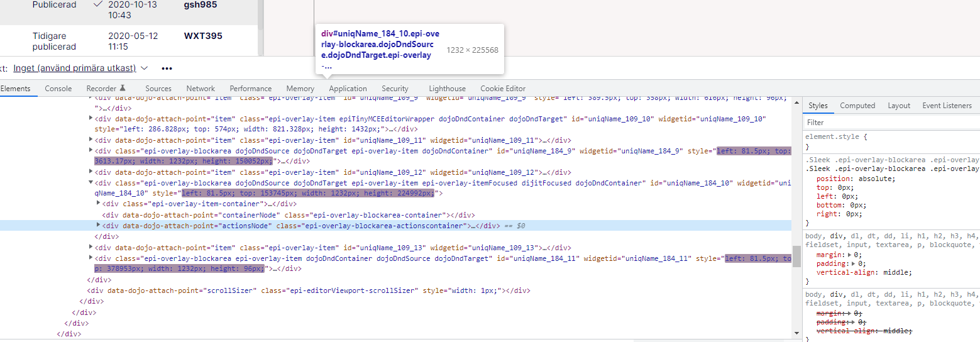Click the checkmark beside Publicerad status
Viewport: 980px width, 342px height.
pyautogui.click(x=97, y=4)
